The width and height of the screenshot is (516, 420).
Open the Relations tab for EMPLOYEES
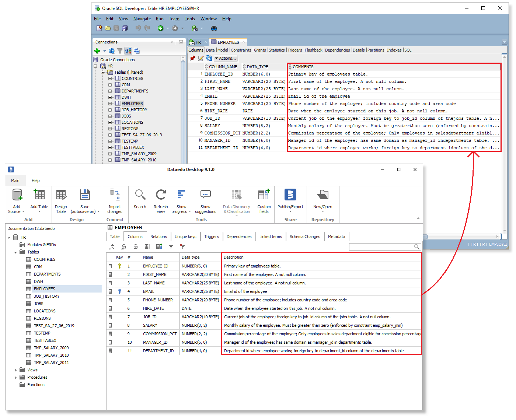(158, 237)
